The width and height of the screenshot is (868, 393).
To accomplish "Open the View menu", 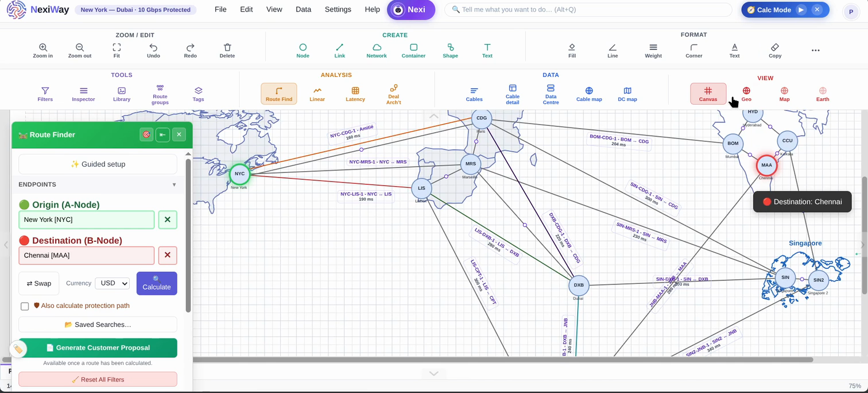I will [x=274, y=10].
